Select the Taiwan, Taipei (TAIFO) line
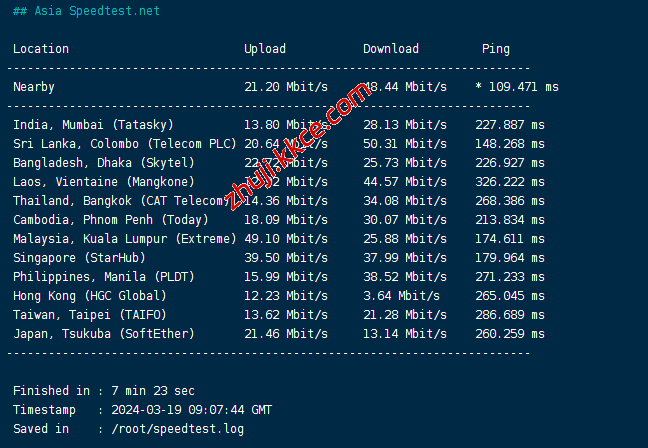The image size is (648, 448). point(90,315)
